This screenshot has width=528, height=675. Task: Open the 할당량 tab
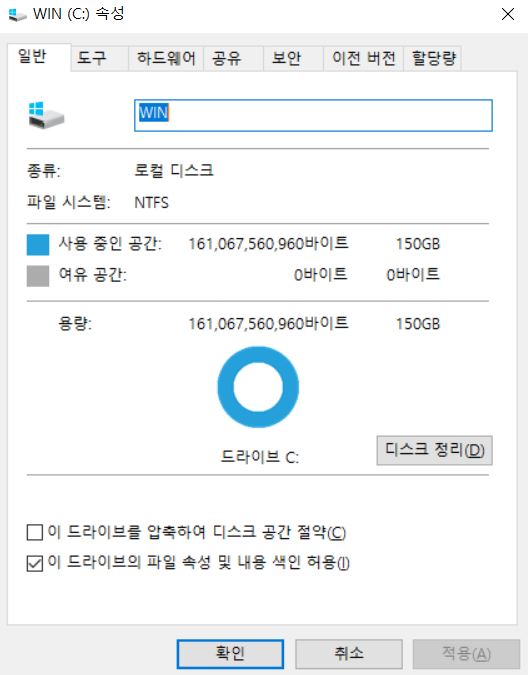click(432, 58)
